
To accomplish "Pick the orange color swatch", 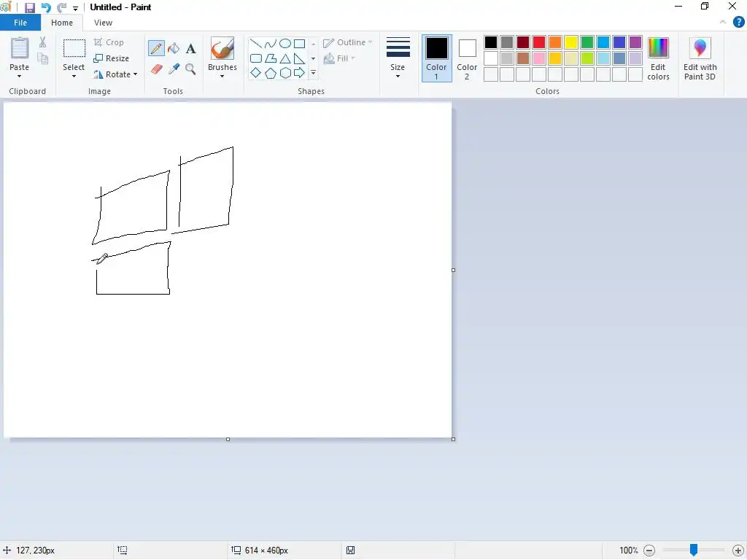I will tap(555, 42).
